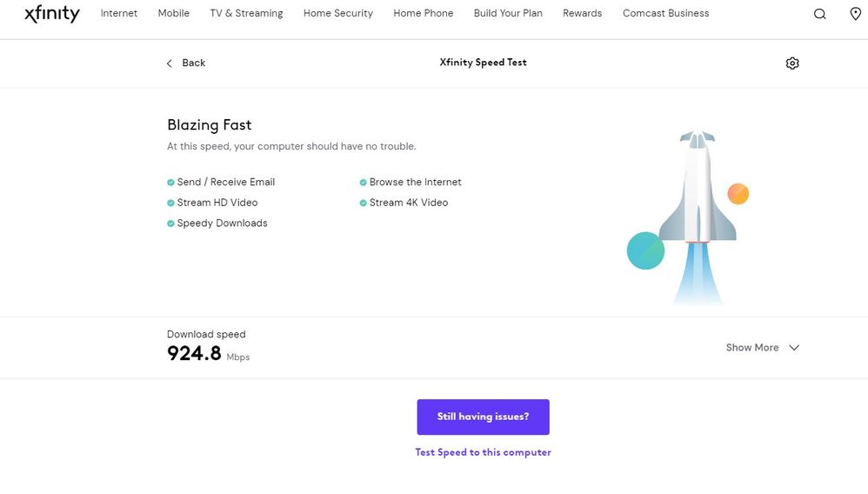The height and width of the screenshot is (494, 868).
Task: Click Still having issues? button
Action: [x=484, y=417]
